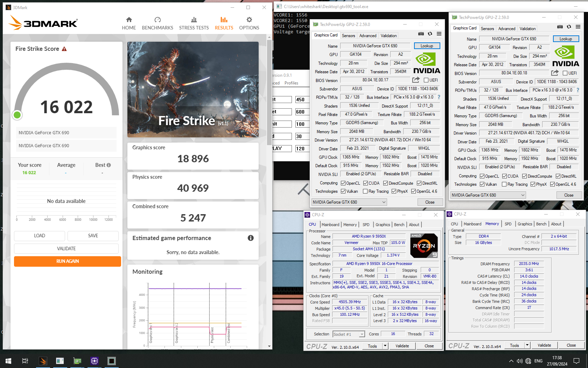Open Tools dropdown arrow in right CPU-Z

coord(527,345)
